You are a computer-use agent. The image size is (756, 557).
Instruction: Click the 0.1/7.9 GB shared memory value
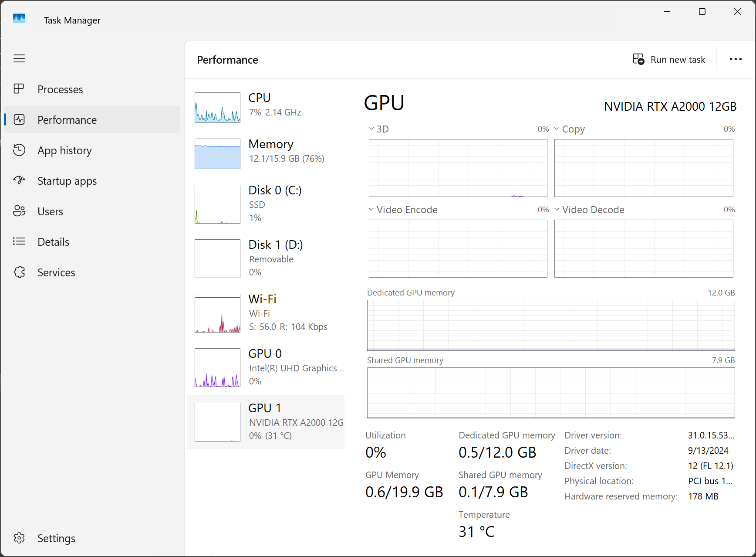tap(493, 492)
